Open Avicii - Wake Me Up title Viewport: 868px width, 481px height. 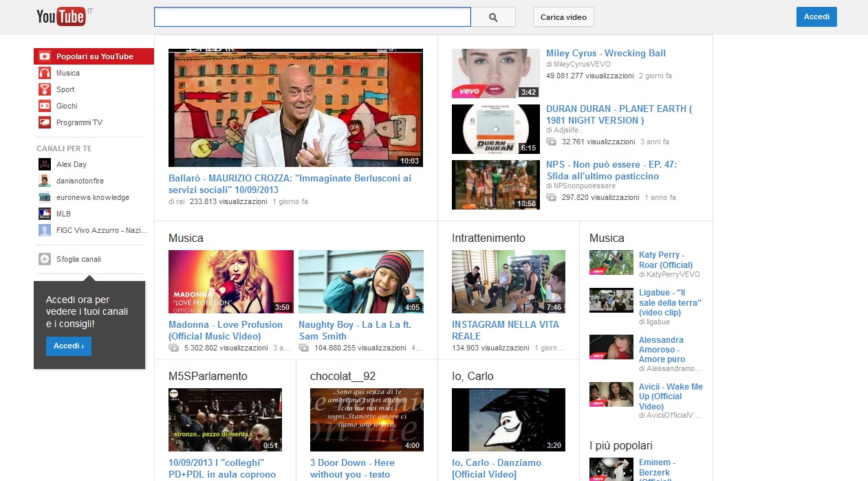click(671, 396)
